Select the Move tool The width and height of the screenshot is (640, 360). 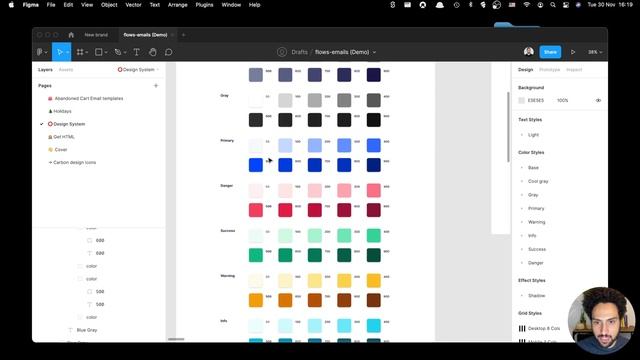[60, 52]
